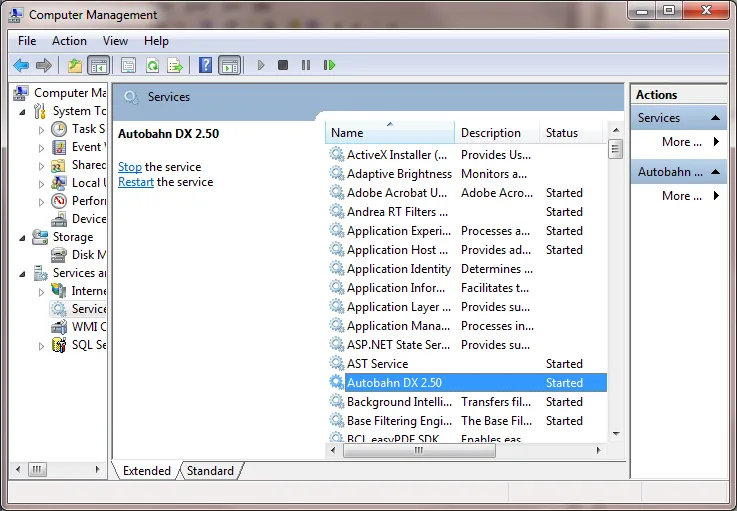Image resolution: width=737 pixels, height=511 pixels.
Task: Open the Properties toolbar icon
Action: 128,65
